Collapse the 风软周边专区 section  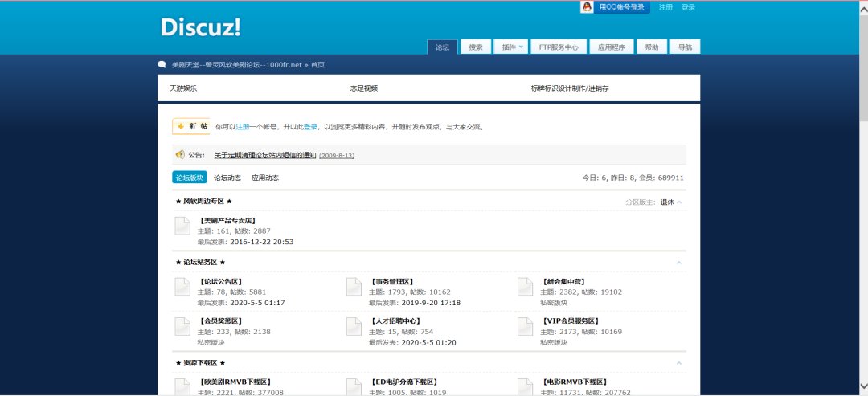click(679, 202)
